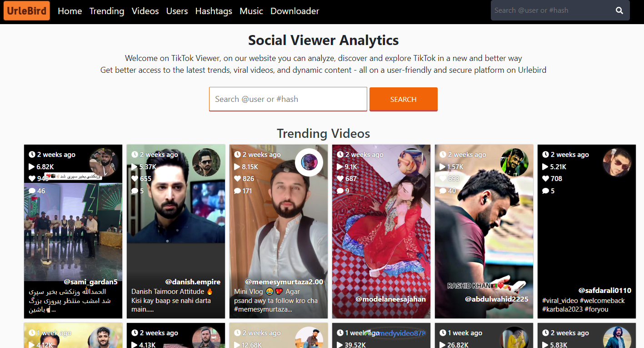The height and width of the screenshot is (348, 644).
Task: Open the Videos section
Action: 145,11
